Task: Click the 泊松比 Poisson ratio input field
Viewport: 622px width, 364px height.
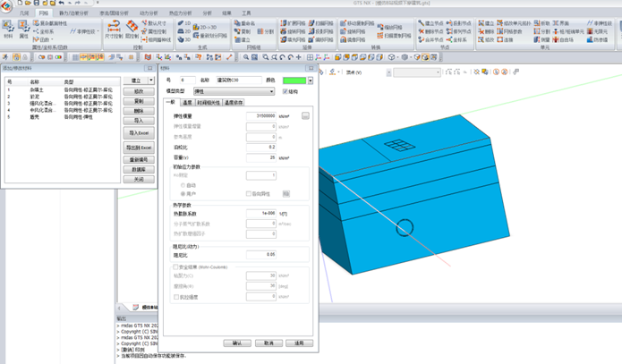Action: pyautogui.click(x=261, y=147)
